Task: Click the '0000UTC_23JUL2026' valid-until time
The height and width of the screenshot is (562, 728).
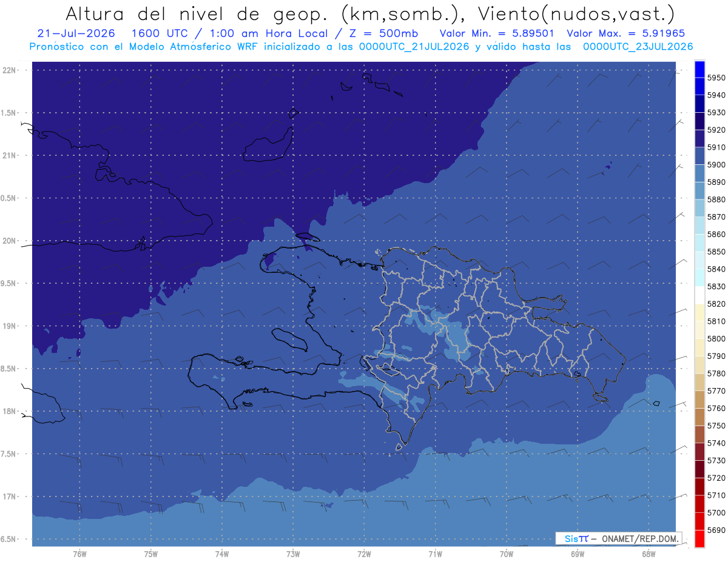Action: [638, 46]
